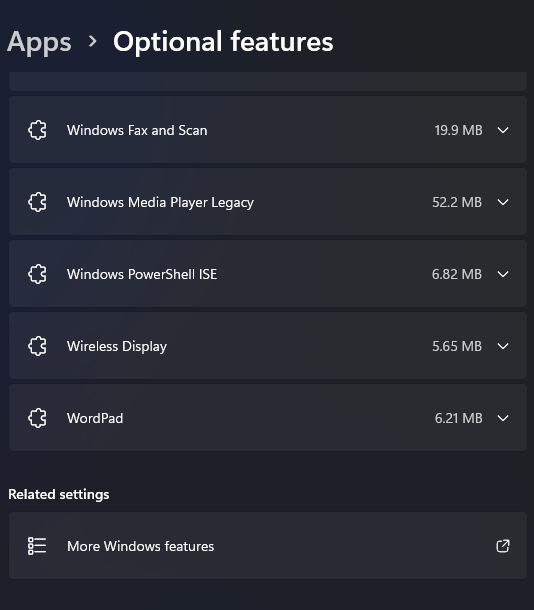
Task: Click the Optional features breadcrumb title
Action: 223,42
